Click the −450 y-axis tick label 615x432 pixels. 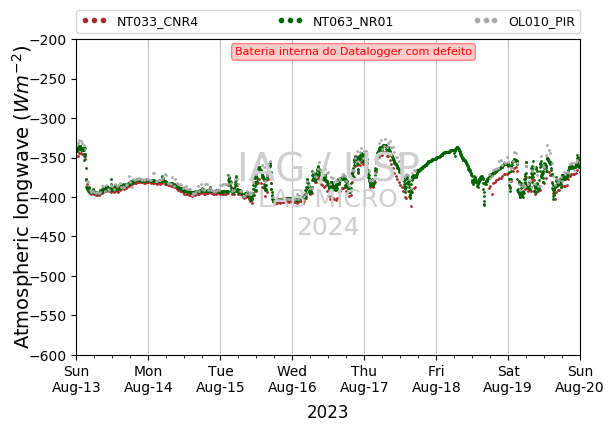(48, 237)
